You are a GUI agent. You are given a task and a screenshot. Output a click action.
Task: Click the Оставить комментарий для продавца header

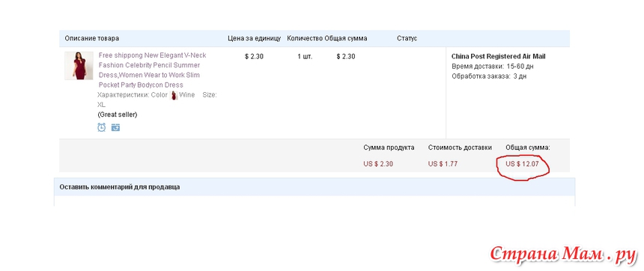click(120, 187)
